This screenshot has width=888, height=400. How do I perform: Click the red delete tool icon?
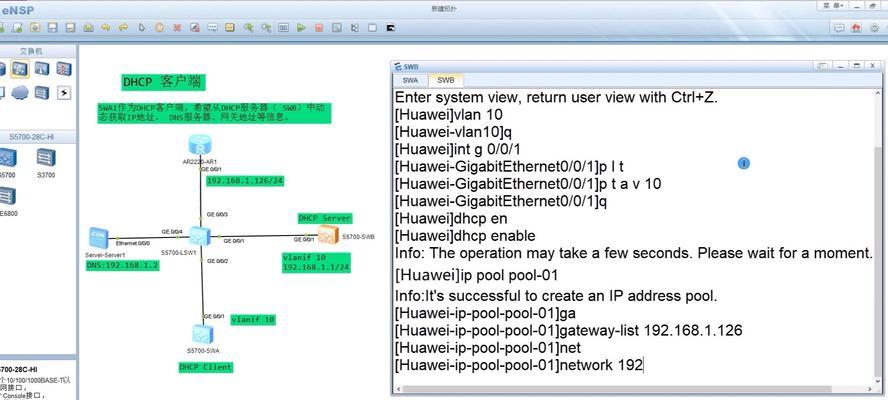coord(177,27)
